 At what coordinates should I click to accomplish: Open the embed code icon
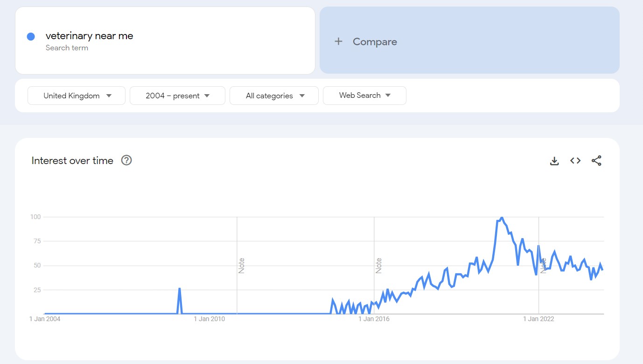tap(575, 161)
